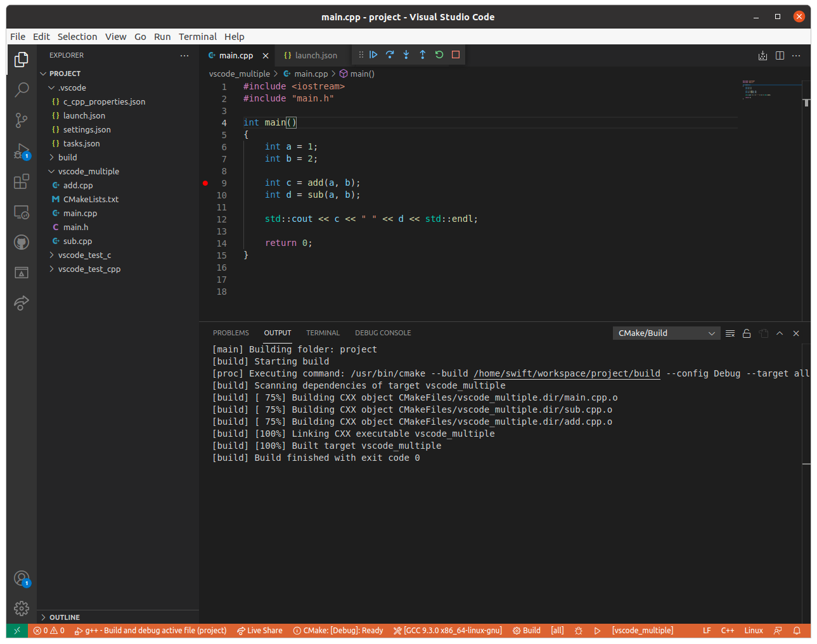Open the Live Share view in activity bar
Screen dimensions: 817x644
point(22,303)
